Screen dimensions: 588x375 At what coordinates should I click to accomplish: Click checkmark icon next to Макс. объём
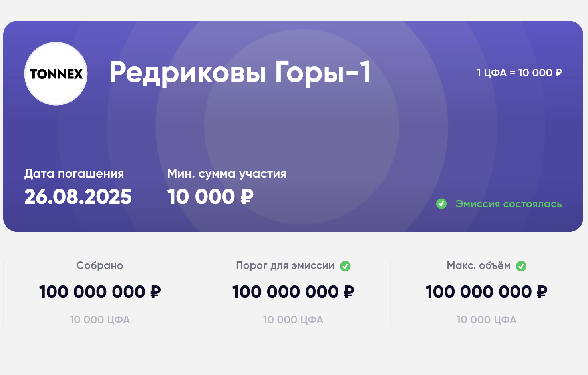pyautogui.click(x=521, y=266)
